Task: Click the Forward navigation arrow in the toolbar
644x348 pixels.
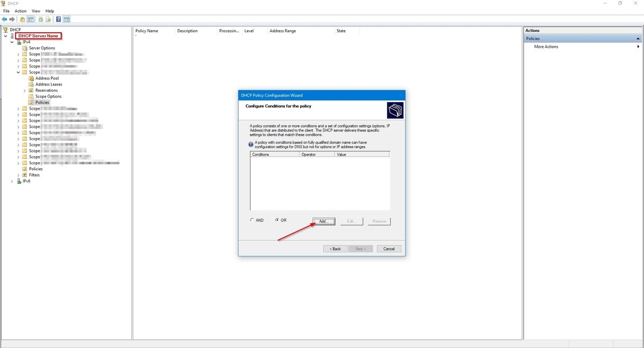Action: click(12, 19)
